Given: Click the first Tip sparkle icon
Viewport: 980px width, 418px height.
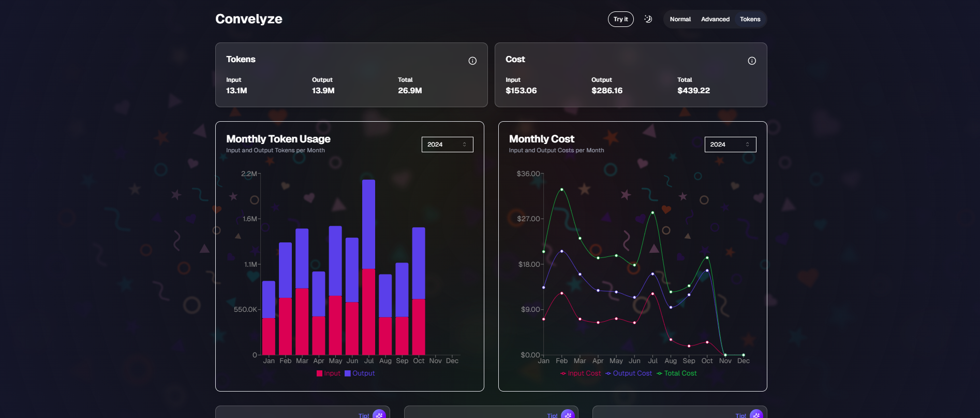Looking at the screenshot, I should pos(379,415).
